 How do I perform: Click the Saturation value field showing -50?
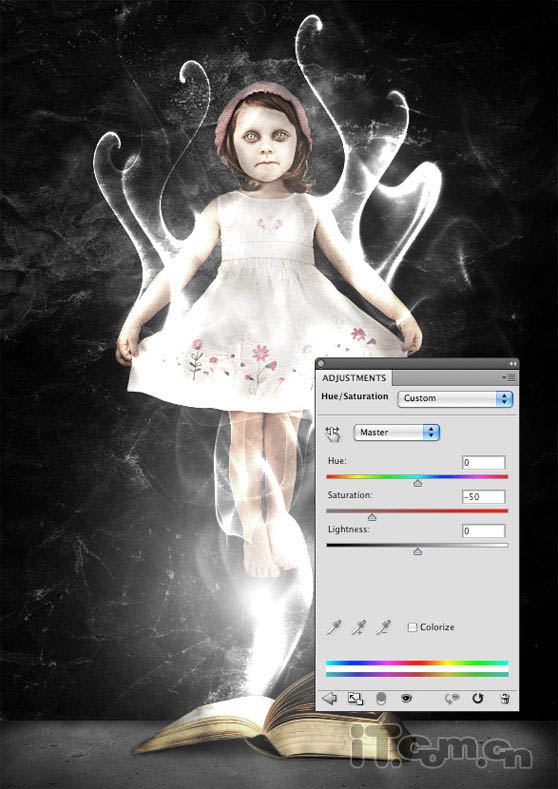[x=484, y=497]
